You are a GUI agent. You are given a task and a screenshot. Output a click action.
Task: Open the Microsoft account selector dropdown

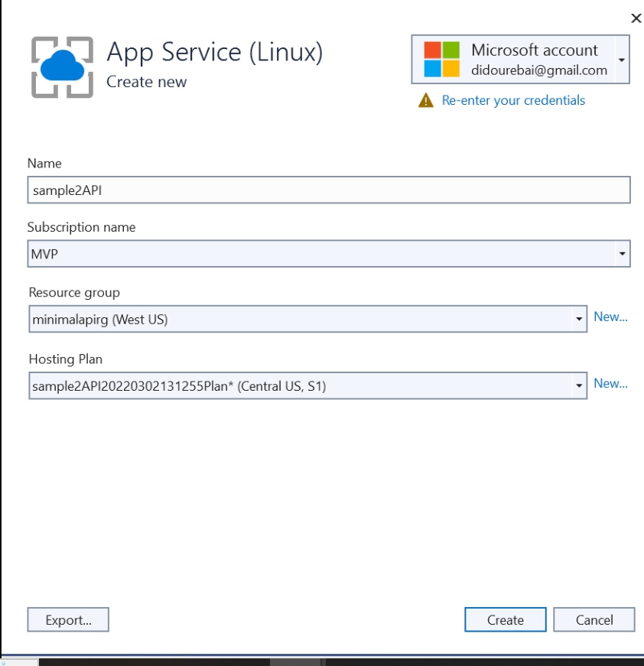622,60
